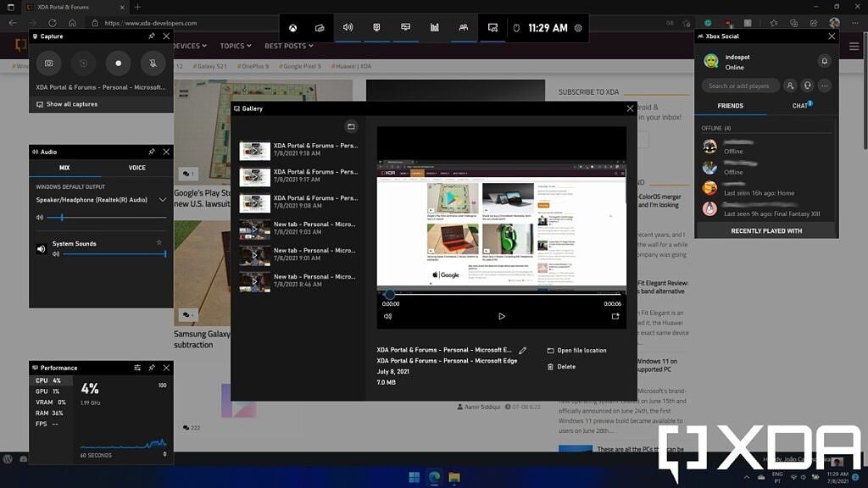868x488 pixels.
Task: Start recording with the record button
Action: tap(118, 63)
